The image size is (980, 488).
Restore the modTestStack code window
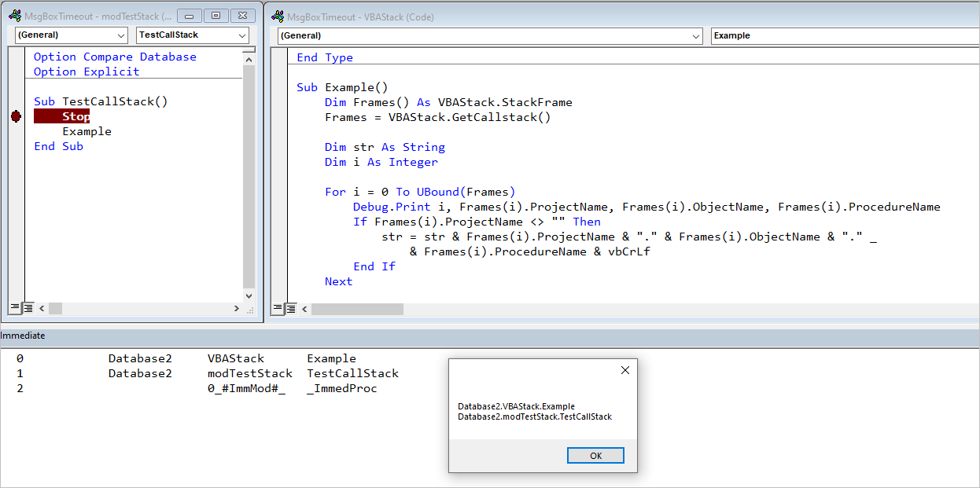click(216, 16)
